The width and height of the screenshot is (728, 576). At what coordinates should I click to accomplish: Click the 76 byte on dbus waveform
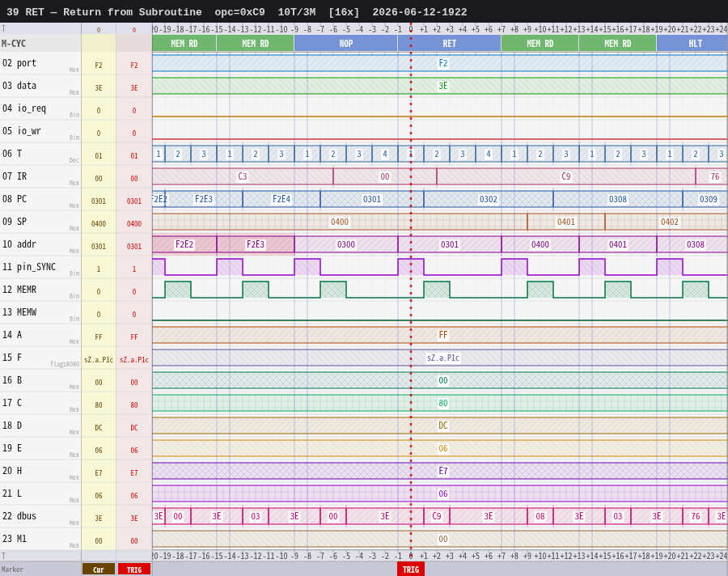696,517
